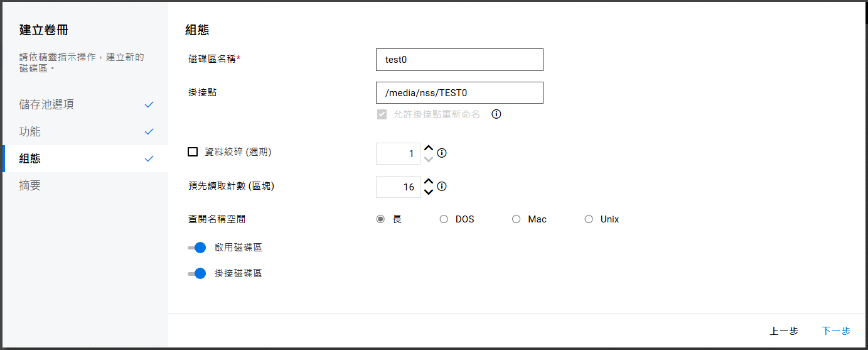This screenshot has height=350, width=868.
Task: Decrease 預先讀取計數 with down arrow
Action: [x=429, y=192]
